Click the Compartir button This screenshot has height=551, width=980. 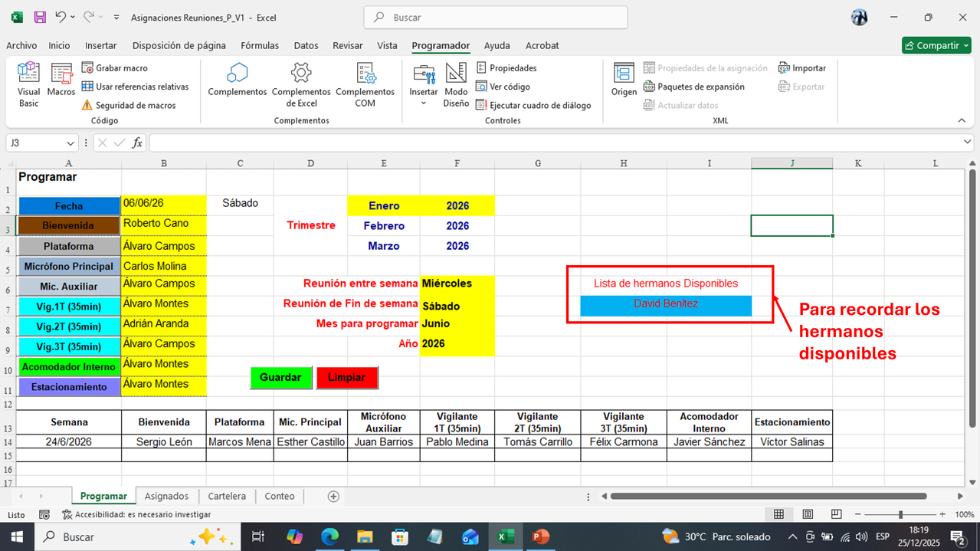coord(936,45)
